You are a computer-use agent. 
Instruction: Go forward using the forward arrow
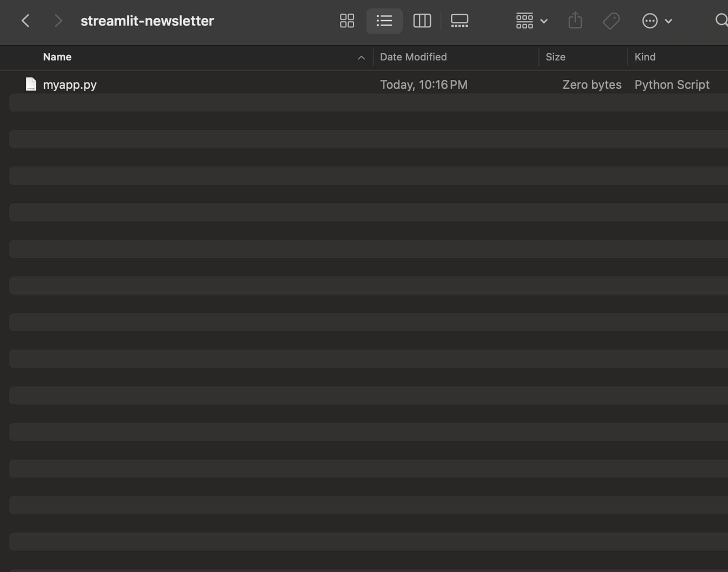pyautogui.click(x=58, y=20)
